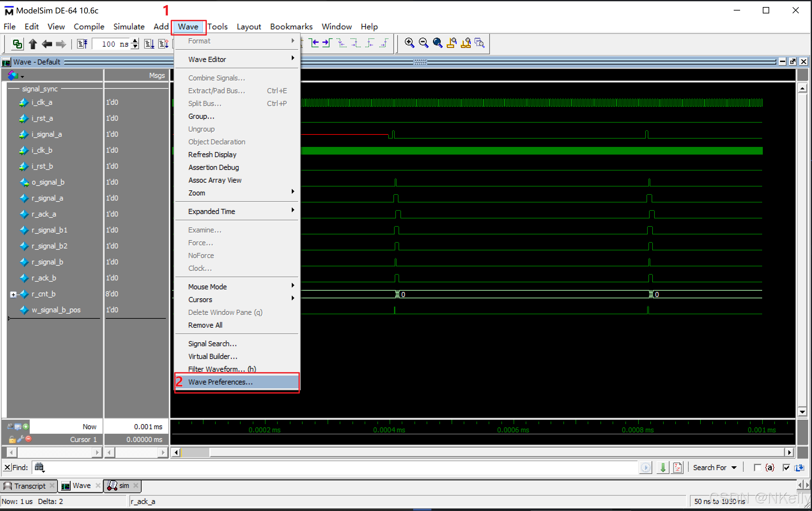Choose Refresh Display from Wave menu
812x511 pixels.
[212, 154]
